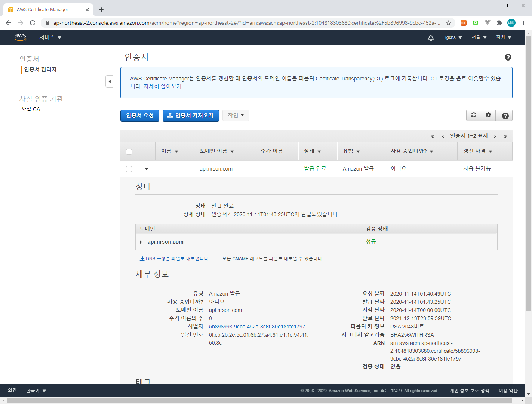Open help icon next to 인증서 heading
Viewport: 532px width, 404px height.
coord(508,57)
